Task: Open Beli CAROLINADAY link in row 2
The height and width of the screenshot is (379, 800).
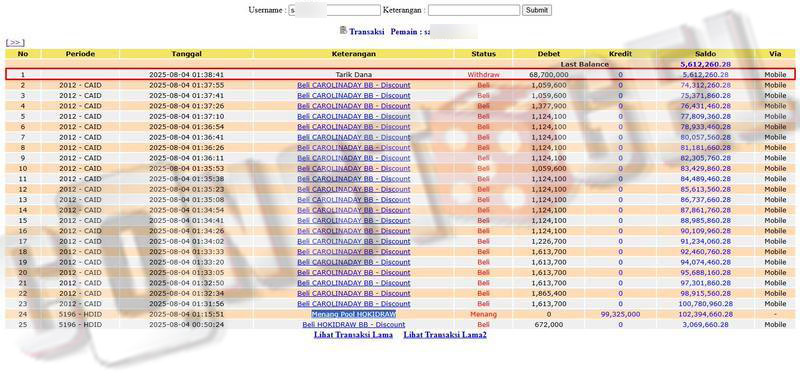Action: [354, 85]
